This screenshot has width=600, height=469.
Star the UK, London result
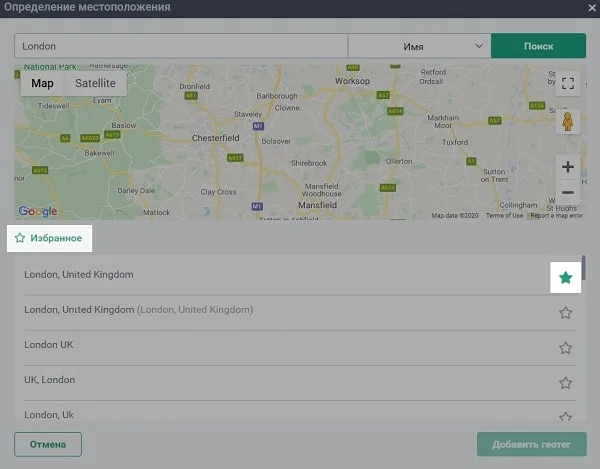coord(566,383)
